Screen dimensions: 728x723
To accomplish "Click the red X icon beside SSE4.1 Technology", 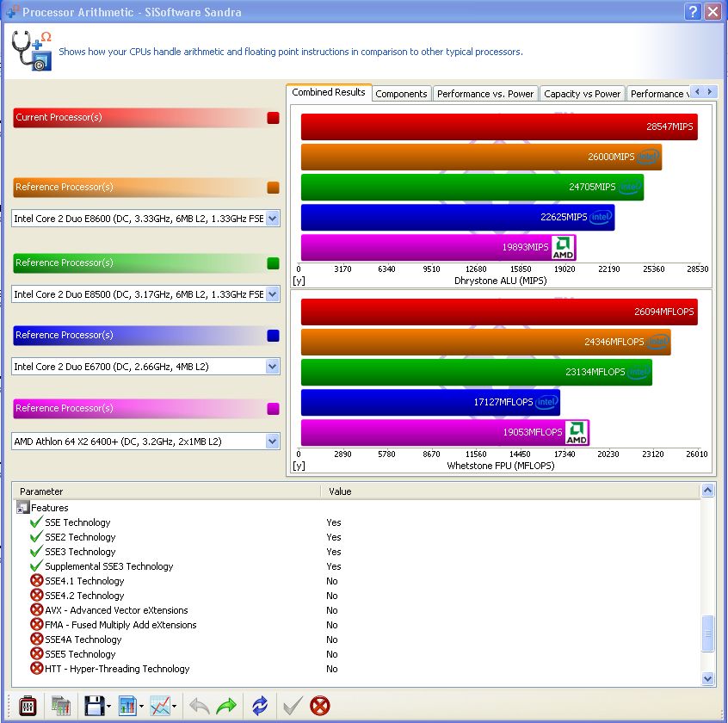I will [x=36, y=580].
